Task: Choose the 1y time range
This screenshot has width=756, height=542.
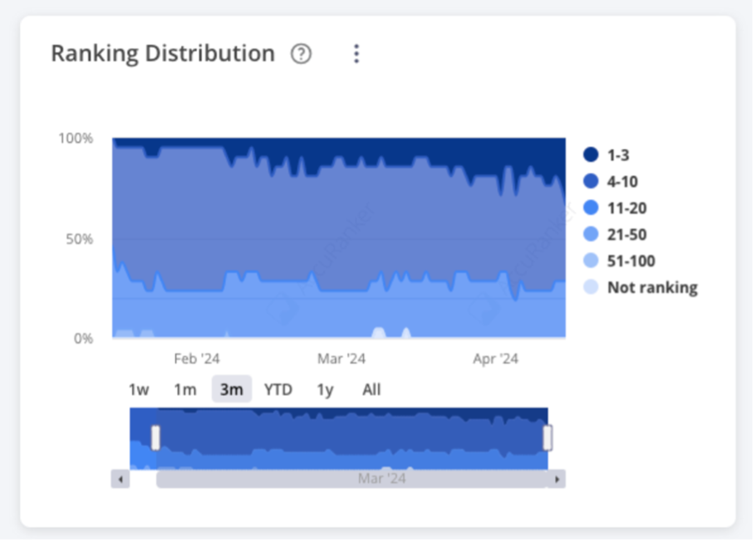Action: point(325,389)
